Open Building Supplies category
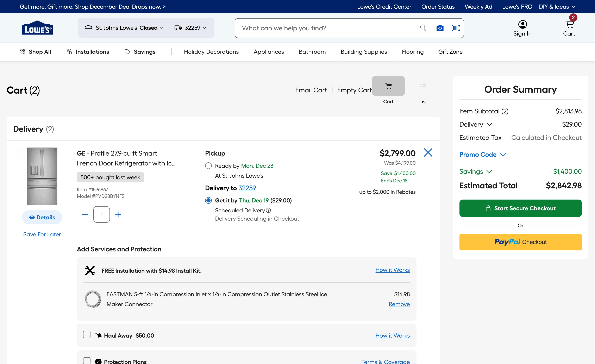Screen dimensions: 595x364 364,52
